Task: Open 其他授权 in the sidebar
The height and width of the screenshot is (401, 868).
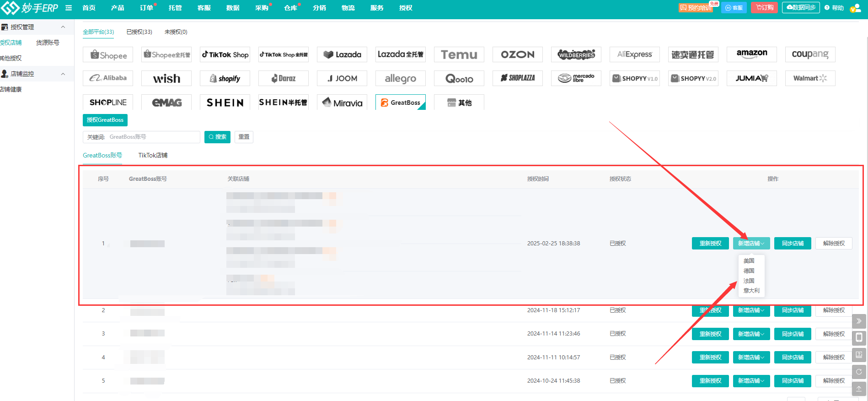Action: [x=11, y=58]
